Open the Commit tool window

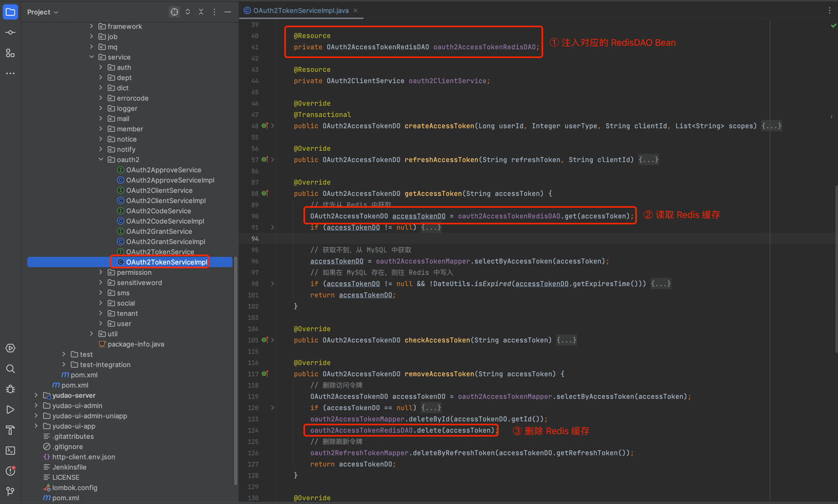[x=10, y=32]
